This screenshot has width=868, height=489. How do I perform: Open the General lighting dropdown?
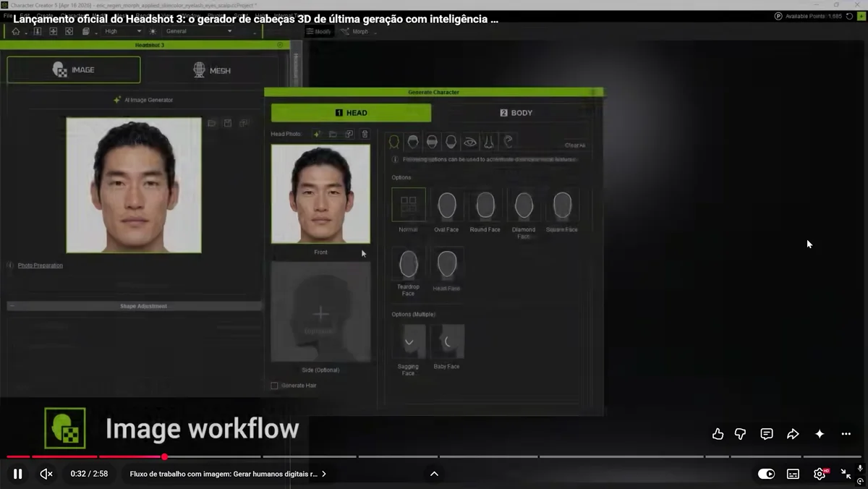199,32
